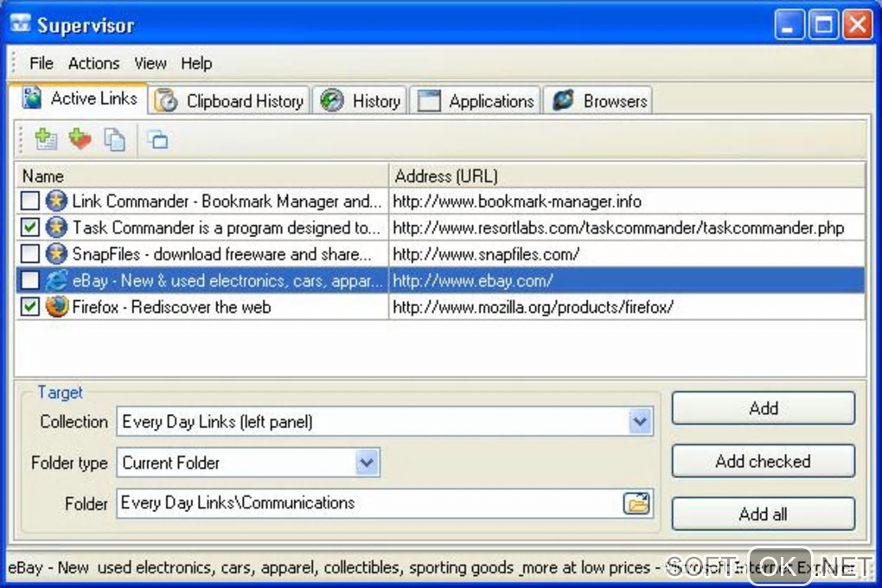
Task: Select the Link Commander - Bookmark Manager row
Action: tap(440, 201)
